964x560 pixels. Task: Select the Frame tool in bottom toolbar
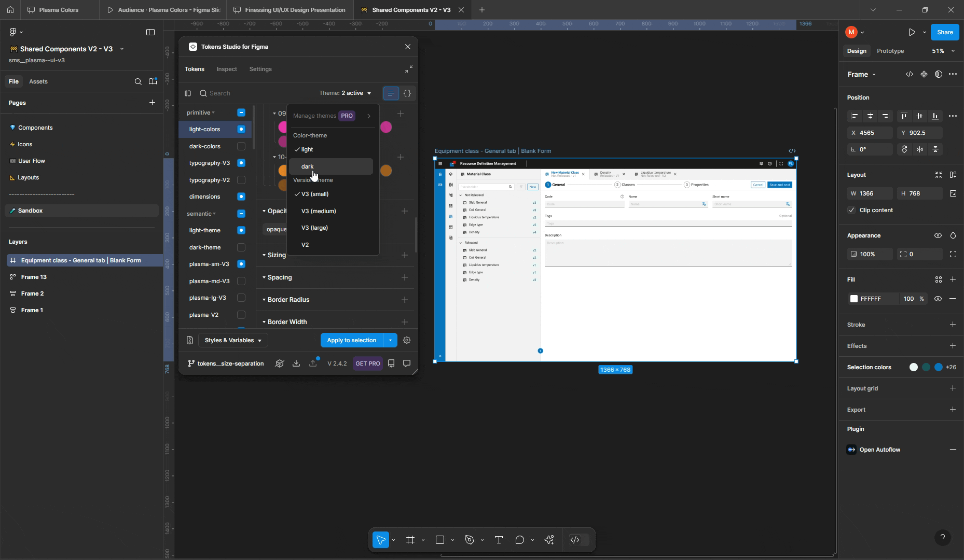tap(410, 540)
